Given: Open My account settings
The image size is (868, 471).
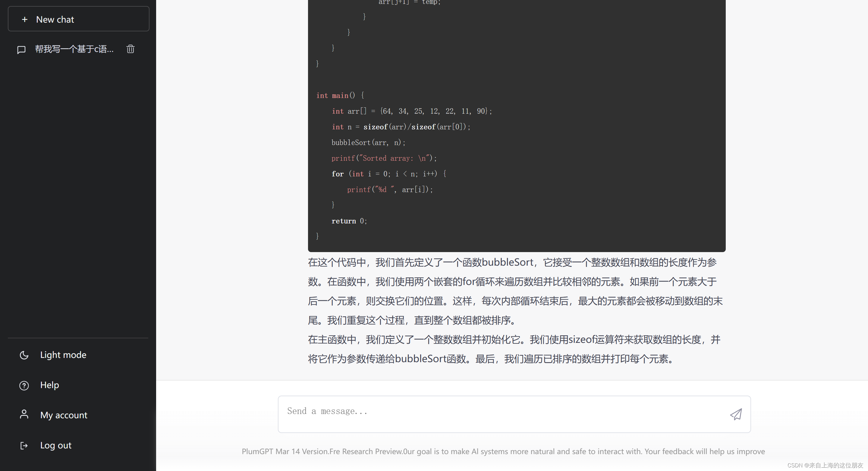Looking at the screenshot, I should (x=64, y=415).
